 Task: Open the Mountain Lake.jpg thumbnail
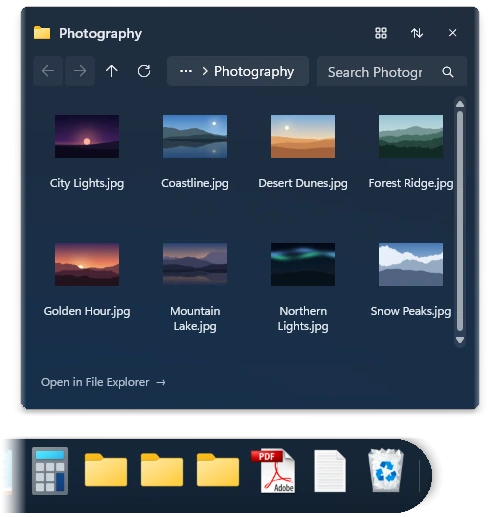tap(195, 264)
